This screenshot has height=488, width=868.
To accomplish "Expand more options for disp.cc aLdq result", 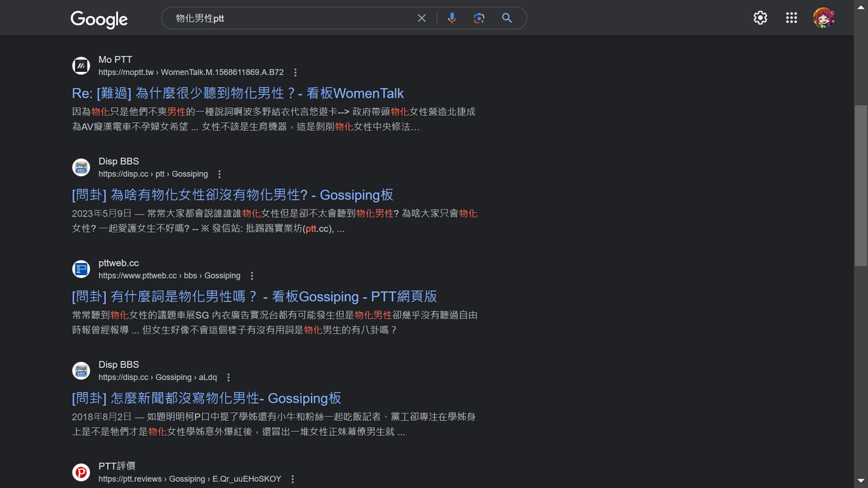I will coord(229,378).
